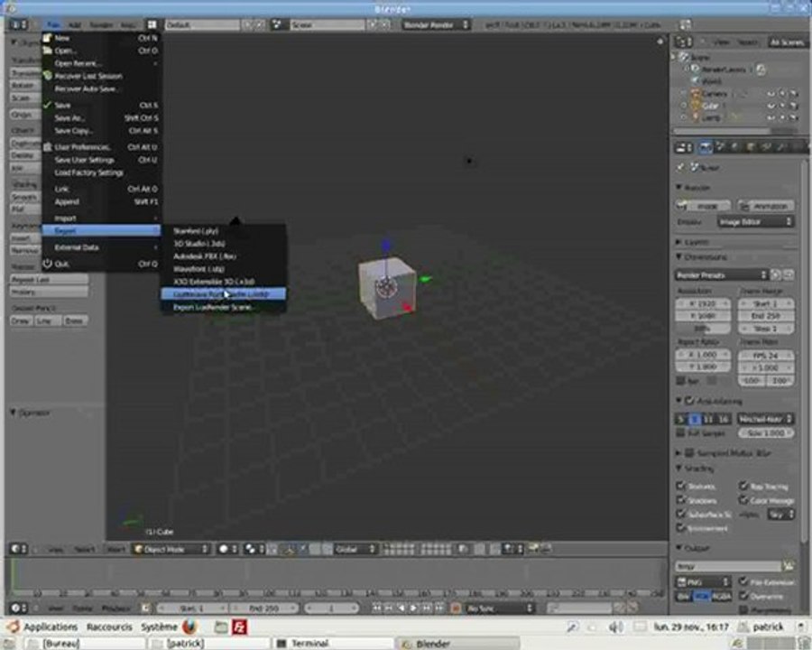This screenshot has width=812, height=650.
Task: Click the timeline editor type icon
Action: [x=19, y=608]
